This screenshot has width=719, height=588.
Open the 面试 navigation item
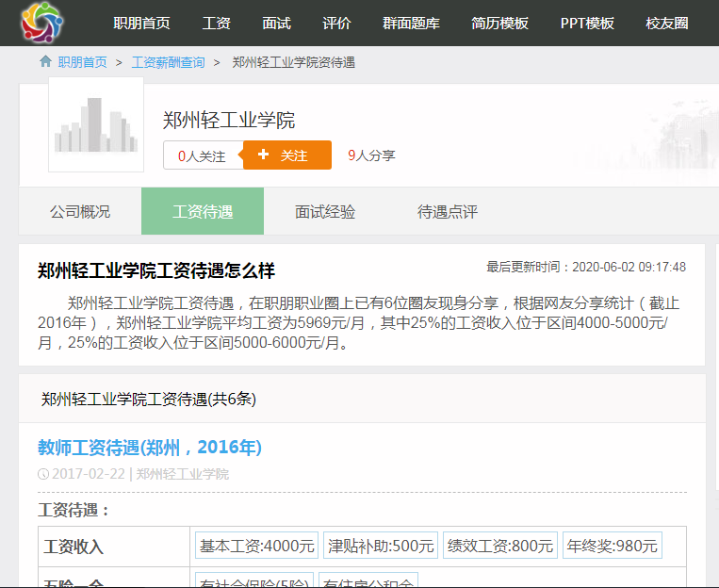click(x=276, y=23)
